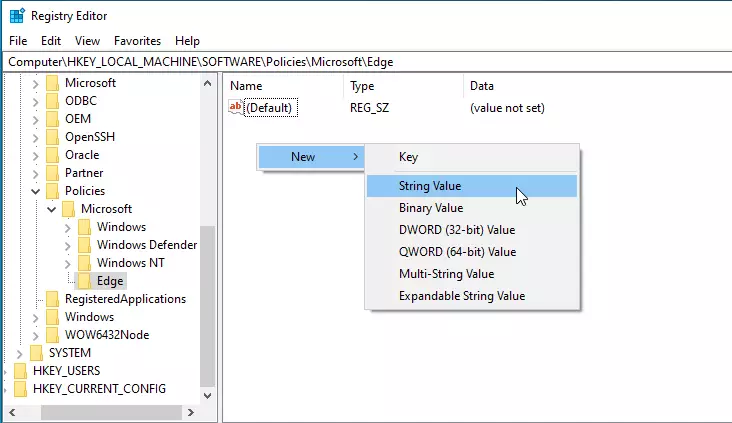Expand the Windows Defender key
The image size is (732, 423).
68,246
